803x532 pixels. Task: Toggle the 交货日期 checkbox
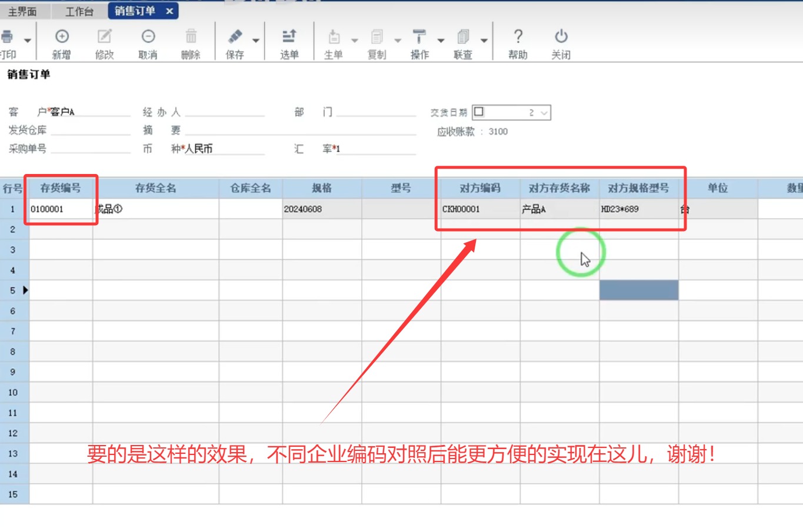[x=479, y=112]
